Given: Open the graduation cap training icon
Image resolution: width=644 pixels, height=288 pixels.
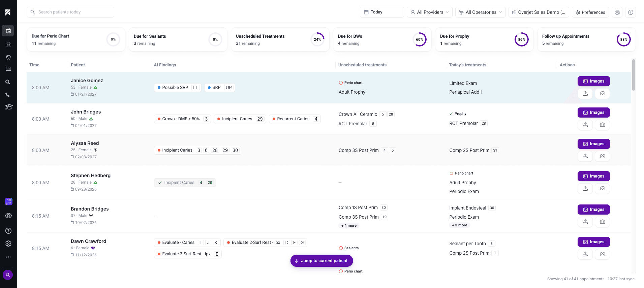Looking at the screenshot, I should click(9, 107).
